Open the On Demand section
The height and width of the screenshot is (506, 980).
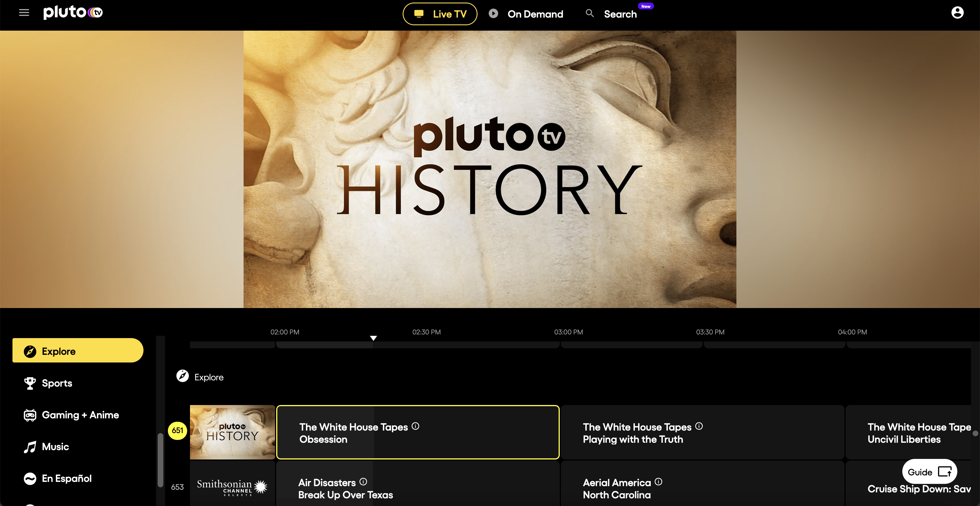pos(535,14)
